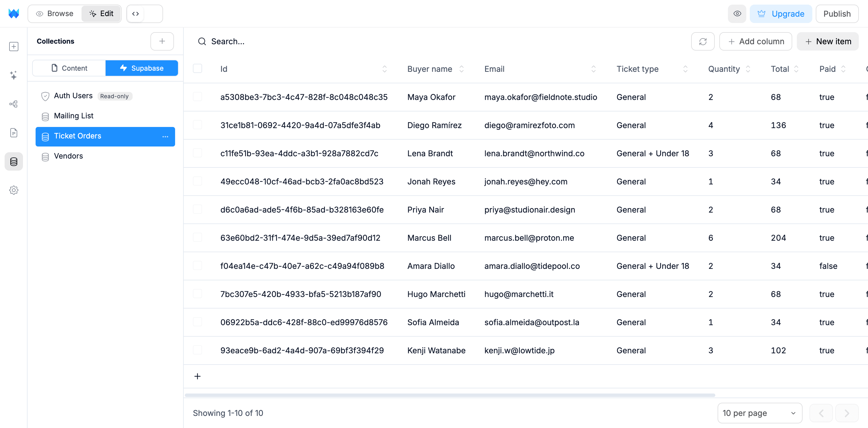Switch to Browse mode
Screen dimensions: 868x428
coord(55,14)
